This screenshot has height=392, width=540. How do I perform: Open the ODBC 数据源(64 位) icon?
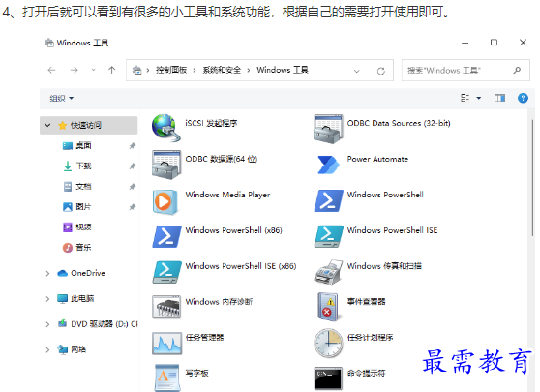(x=166, y=165)
